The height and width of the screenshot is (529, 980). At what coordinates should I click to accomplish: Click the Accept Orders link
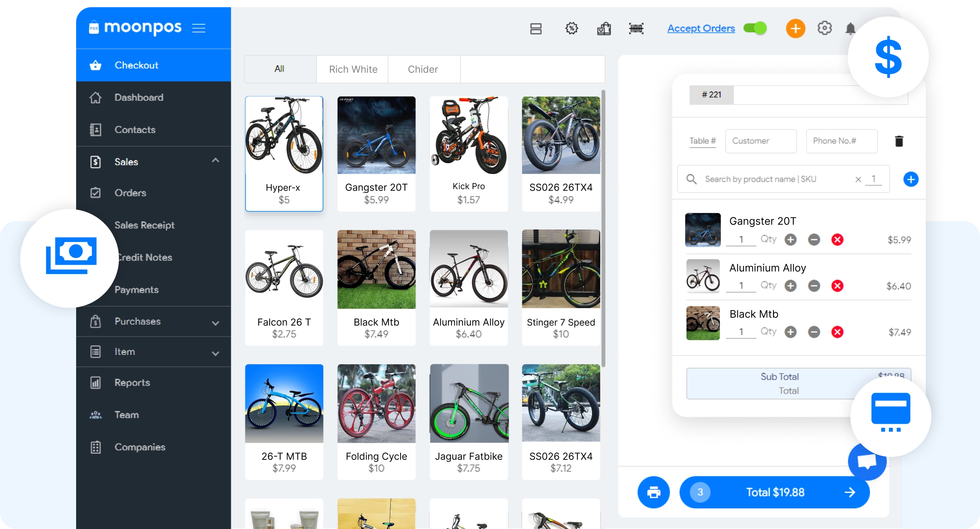pos(701,28)
